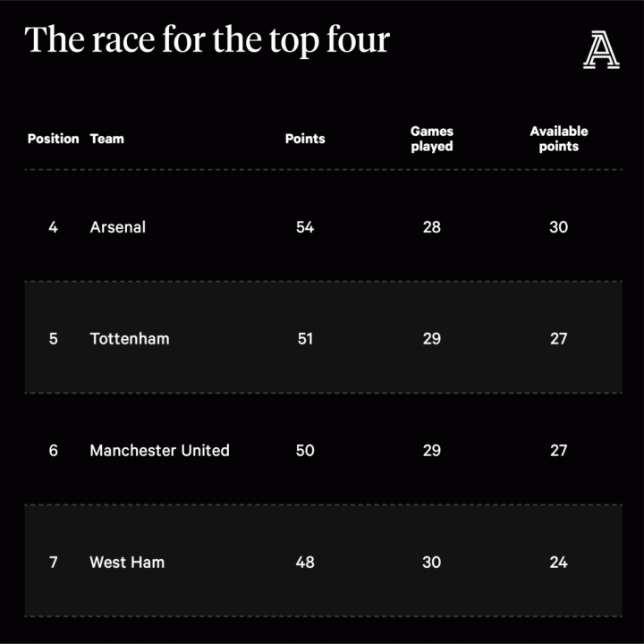Select Arsenal's games played value 28
The width and height of the screenshot is (644, 644).
pos(432,227)
